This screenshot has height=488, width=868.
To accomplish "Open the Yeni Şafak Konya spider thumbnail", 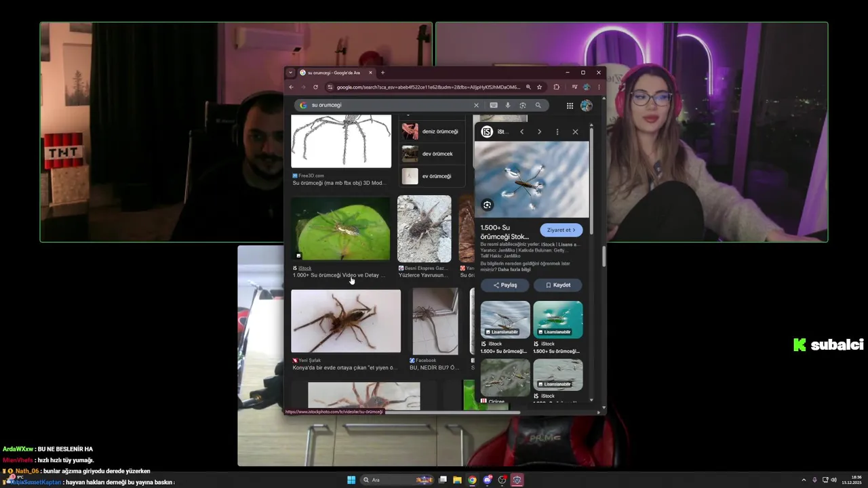I will pos(346,321).
